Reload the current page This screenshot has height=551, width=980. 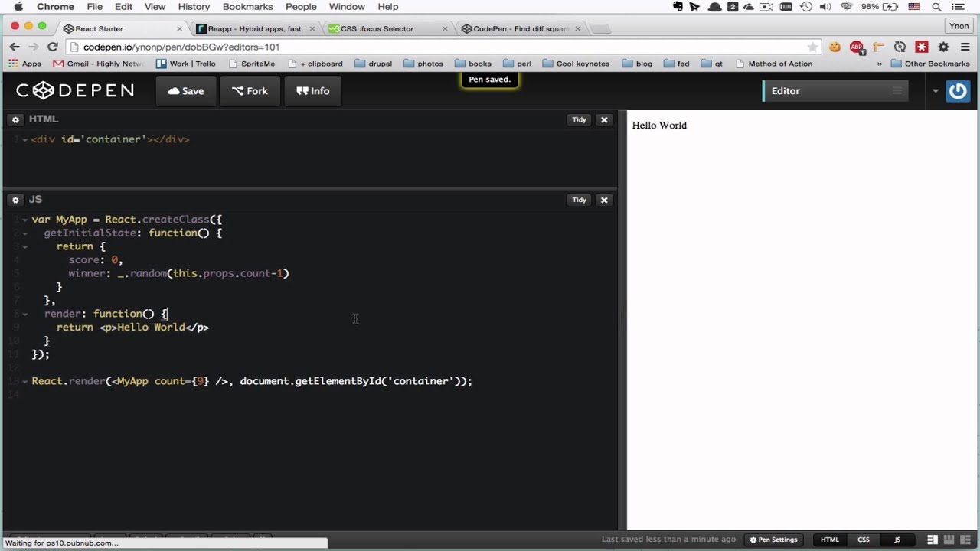[x=52, y=47]
